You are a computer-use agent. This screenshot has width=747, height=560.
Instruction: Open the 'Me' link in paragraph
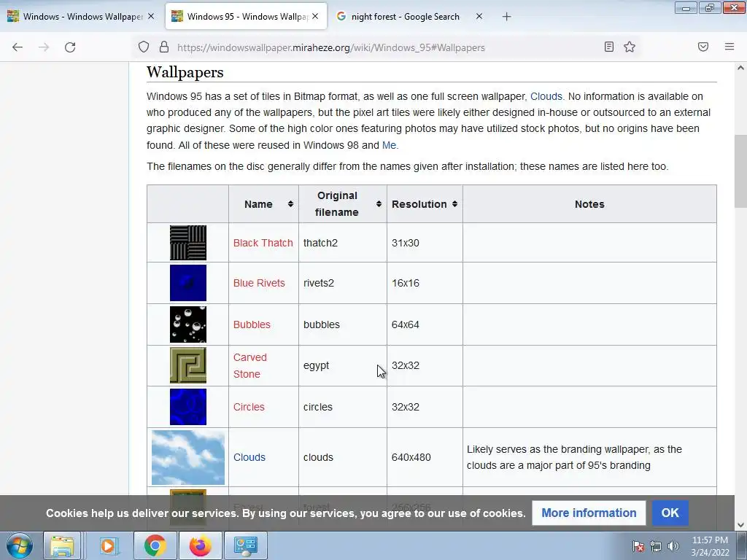389,145
